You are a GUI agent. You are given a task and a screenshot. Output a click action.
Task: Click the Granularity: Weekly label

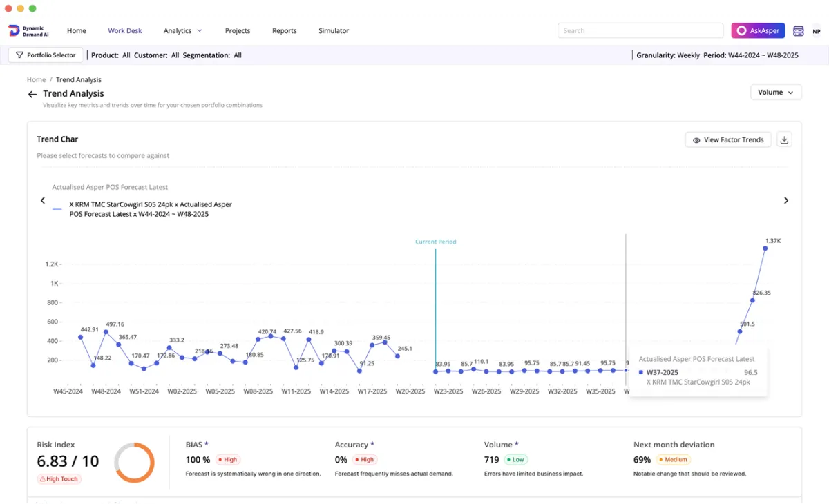pos(668,55)
